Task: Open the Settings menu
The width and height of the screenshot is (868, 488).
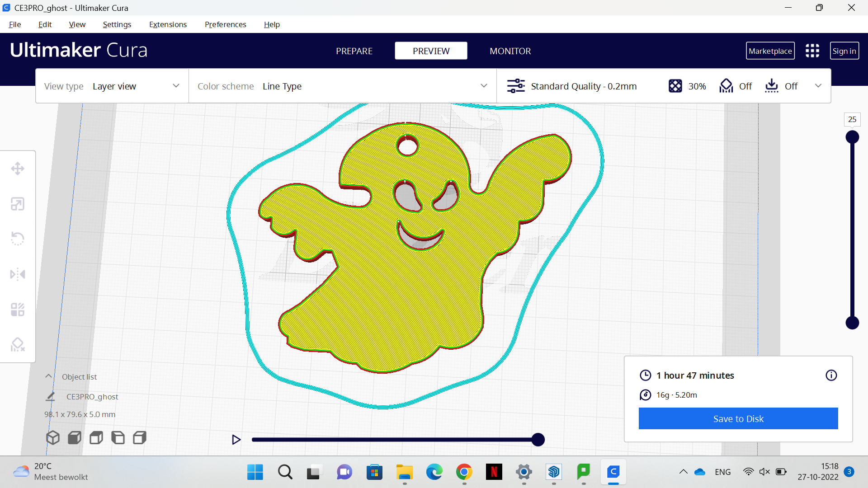Action: [x=117, y=24]
